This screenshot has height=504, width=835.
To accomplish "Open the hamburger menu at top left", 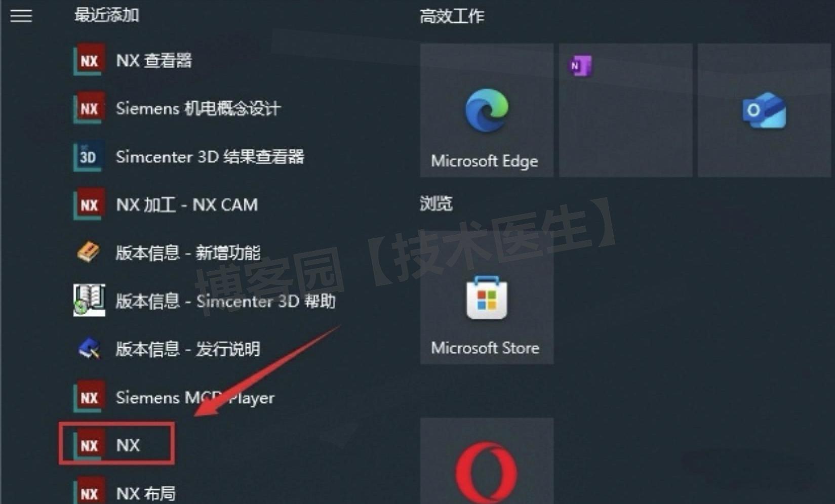I will tap(21, 16).
